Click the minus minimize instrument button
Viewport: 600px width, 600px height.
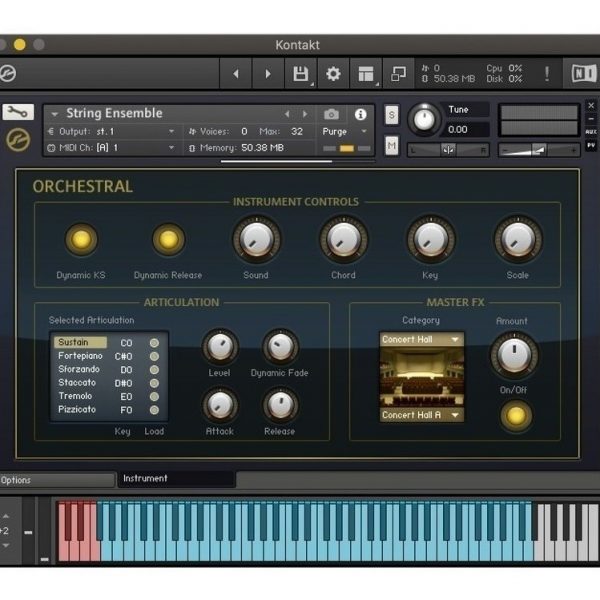click(x=591, y=119)
